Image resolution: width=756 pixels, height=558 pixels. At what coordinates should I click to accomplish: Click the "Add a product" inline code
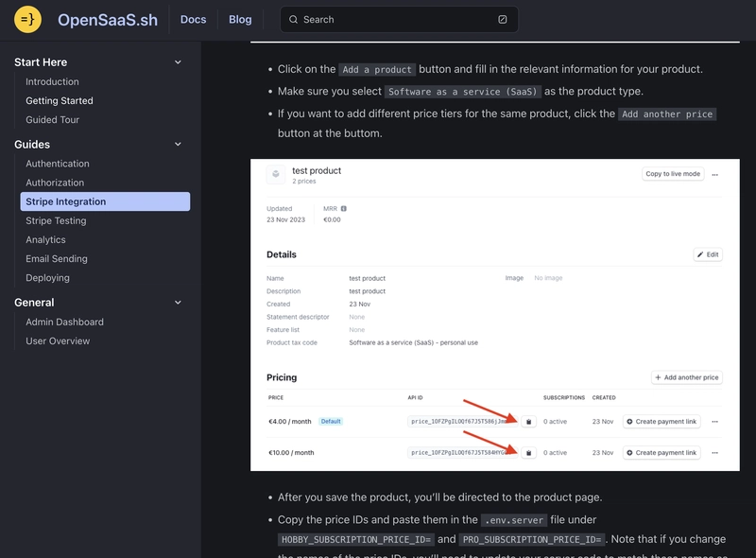click(x=377, y=69)
